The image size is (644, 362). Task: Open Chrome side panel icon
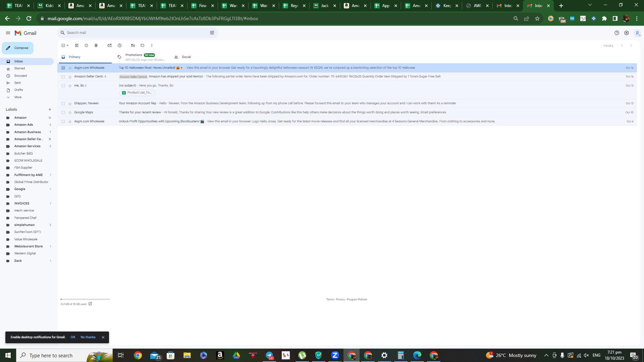(615, 19)
